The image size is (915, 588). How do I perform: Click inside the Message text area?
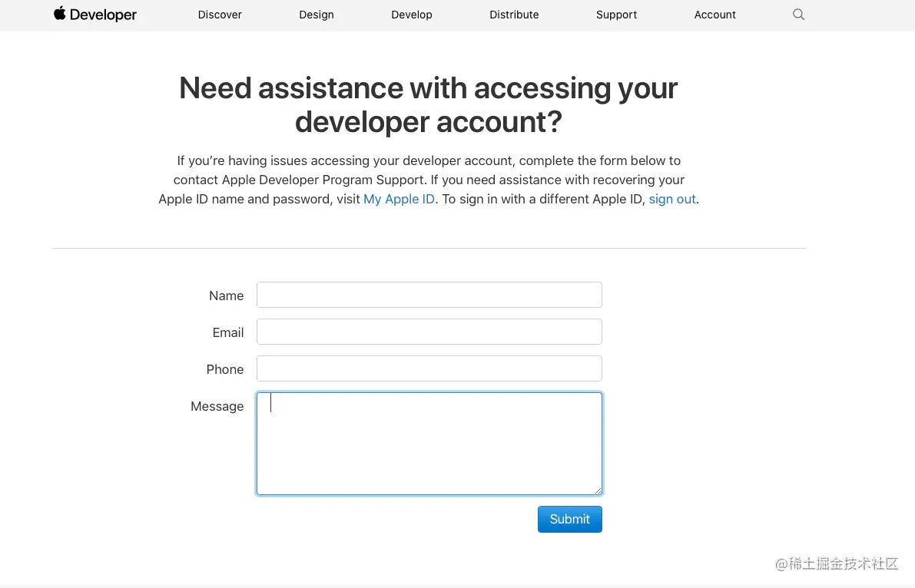429,444
